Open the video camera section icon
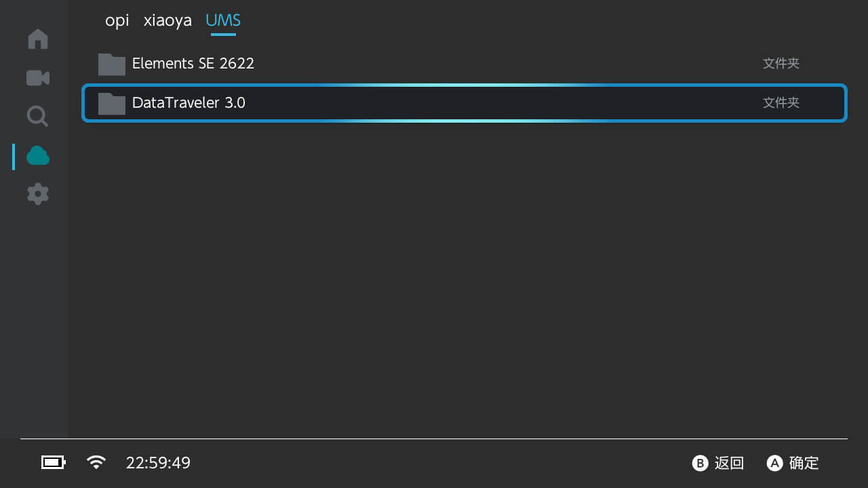Screen dimensions: 868x488 38,78
